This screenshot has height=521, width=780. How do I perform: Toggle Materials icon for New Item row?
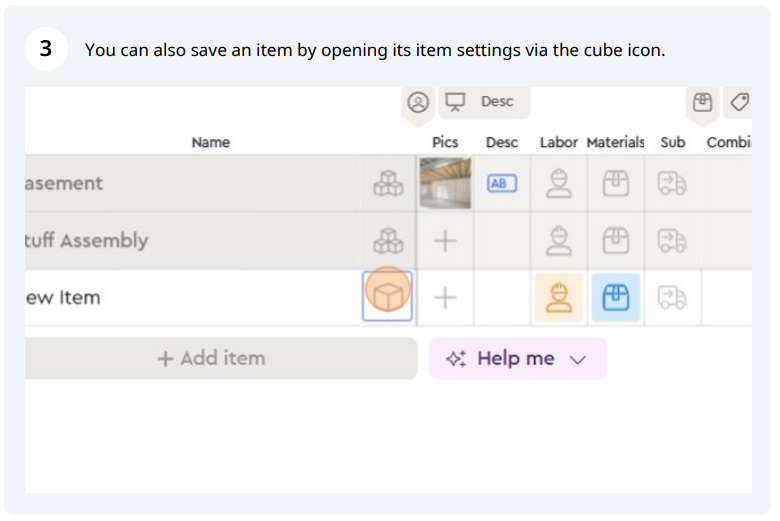tap(616, 298)
